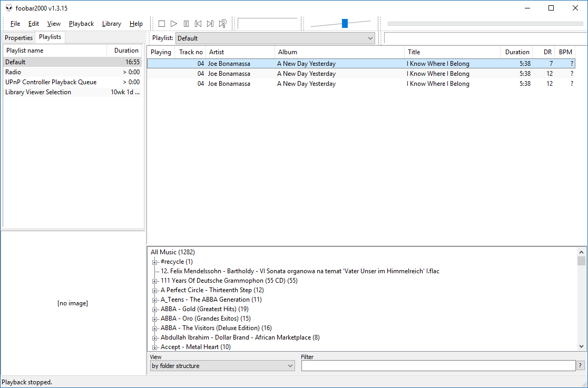
Task: Click the search box right of Playlist dropdown
Action: point(486,38)
